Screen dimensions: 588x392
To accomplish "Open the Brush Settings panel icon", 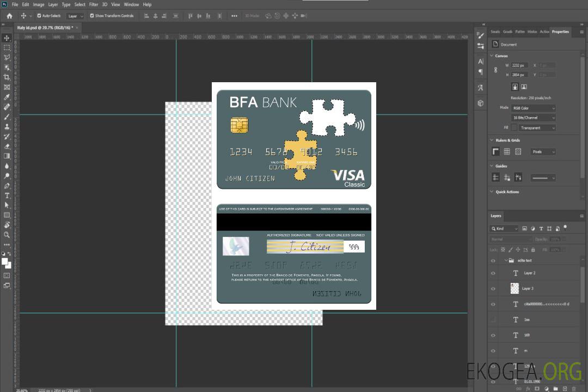I will click(x=480, y=35).
